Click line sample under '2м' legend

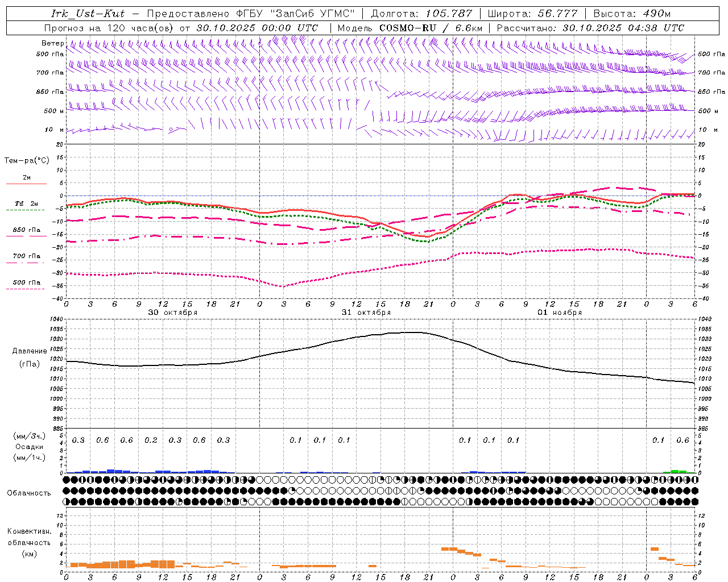[x=26, y=184]
